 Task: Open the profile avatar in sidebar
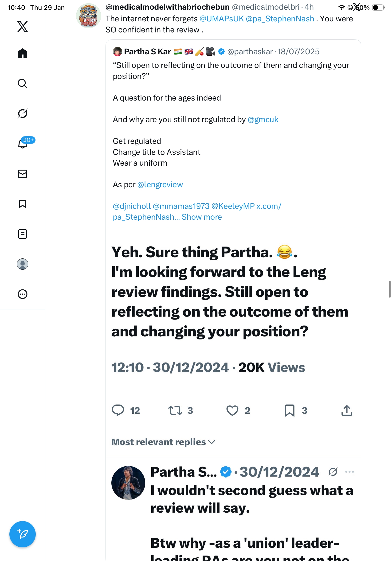tap(23, 264)
